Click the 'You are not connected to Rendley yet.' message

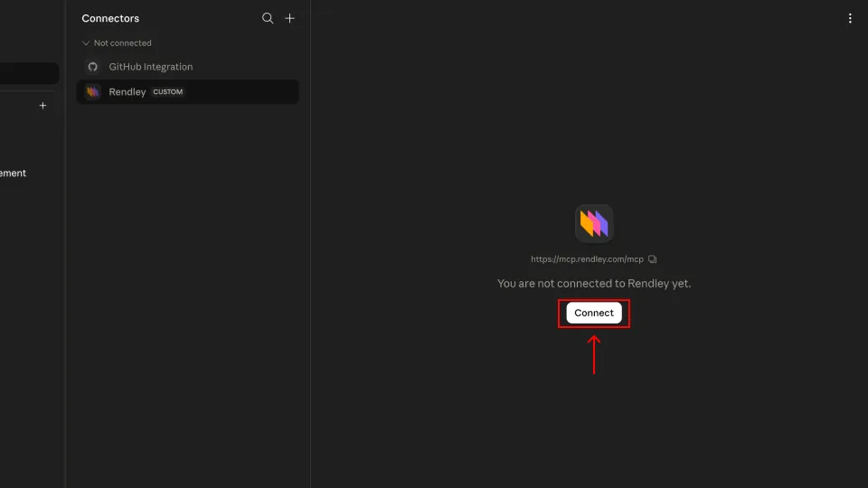594,283
